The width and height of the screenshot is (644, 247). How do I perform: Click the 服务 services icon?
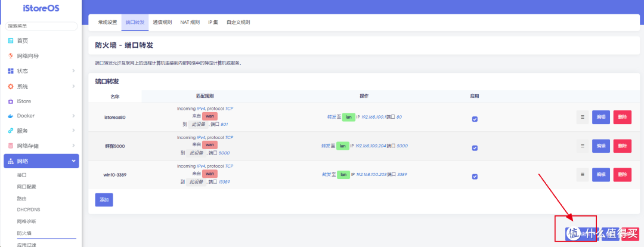pos(11,131)
